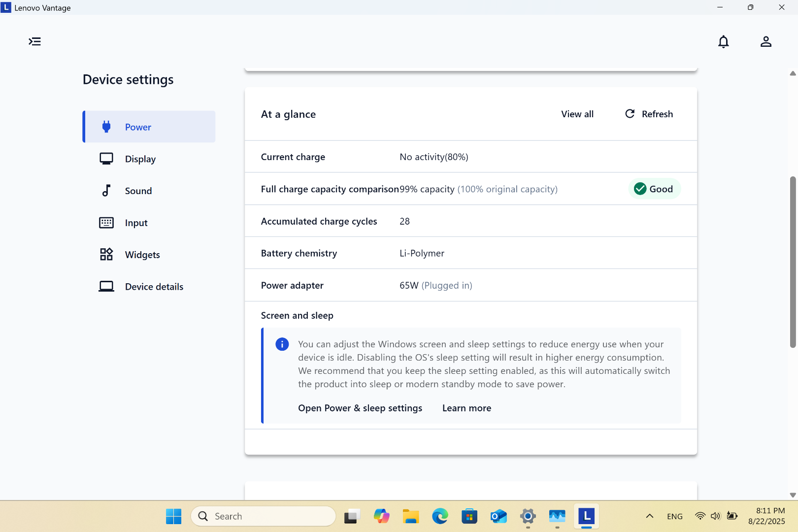Click the Lenovo Vantage taskbar icon
Image resolution: width=798 pixels, height=532 pixels.
tap(586, 516)
